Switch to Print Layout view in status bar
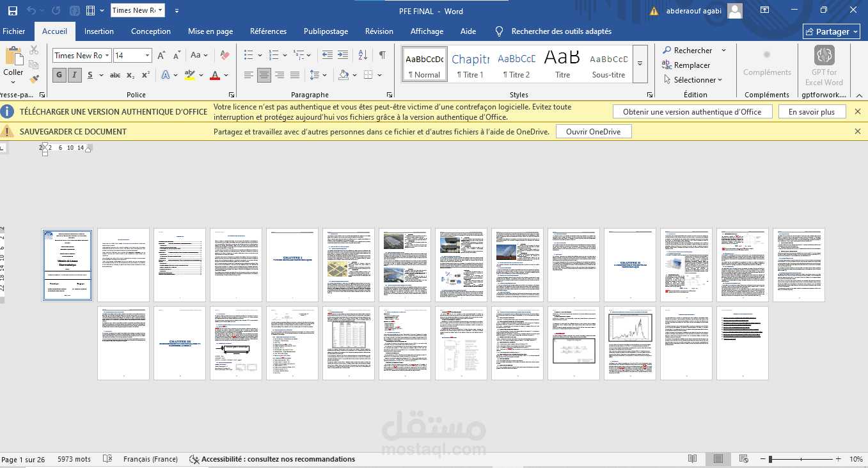868x468 pixels. coord(718,459)
